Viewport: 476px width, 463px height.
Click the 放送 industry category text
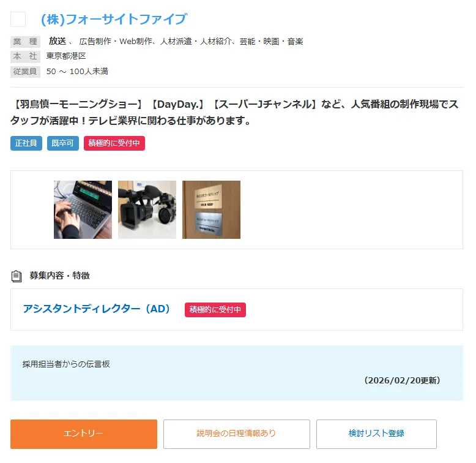(58, 40)
